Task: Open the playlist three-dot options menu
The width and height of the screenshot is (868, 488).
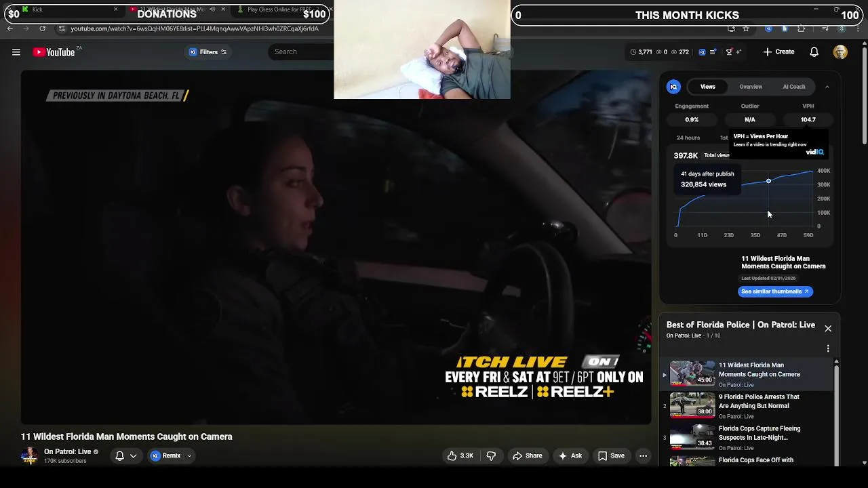Action: point(828,348)
